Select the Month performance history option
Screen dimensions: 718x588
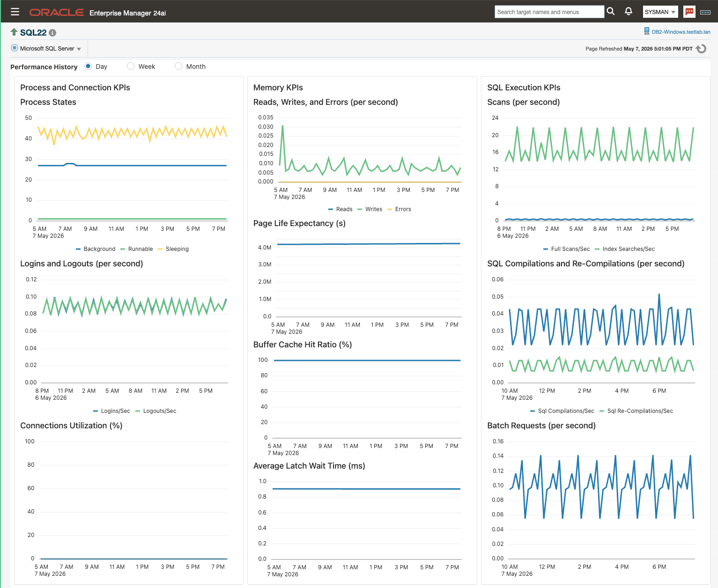coord(178,66)
